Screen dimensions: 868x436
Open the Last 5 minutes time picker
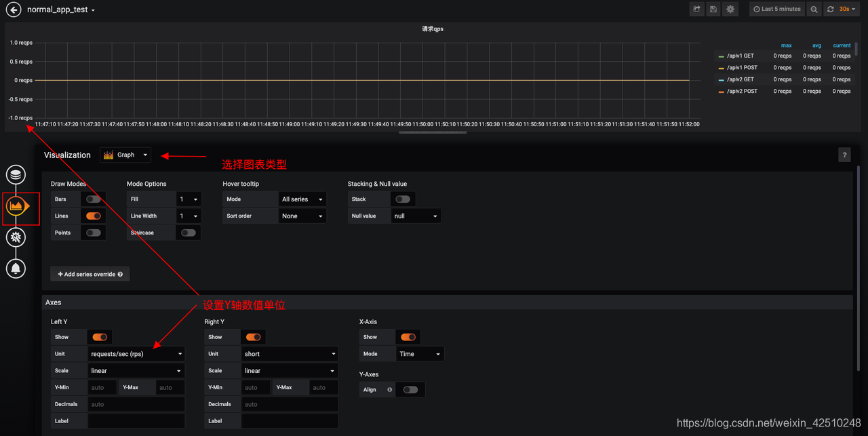[777, 9]
